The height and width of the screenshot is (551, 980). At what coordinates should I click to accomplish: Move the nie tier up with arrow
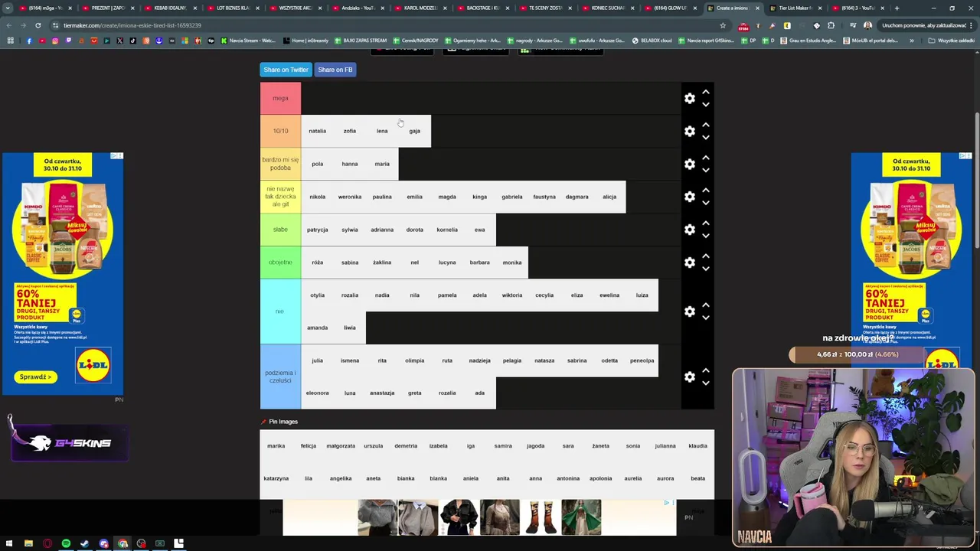tap(706, 305)
